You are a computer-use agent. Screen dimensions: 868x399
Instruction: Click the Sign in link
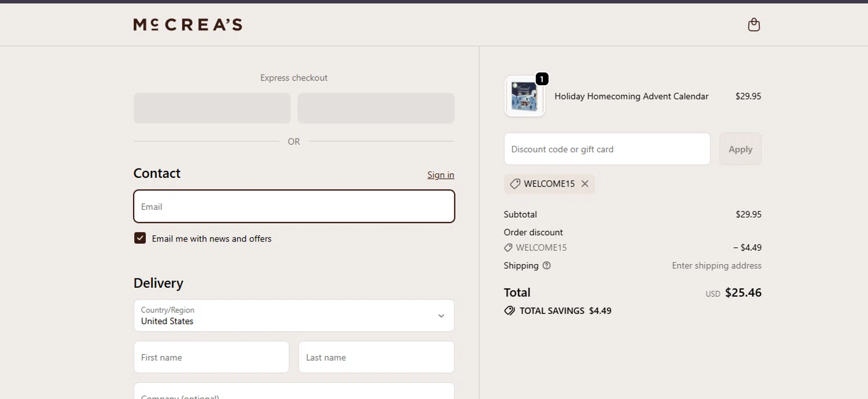coord(441,175)
